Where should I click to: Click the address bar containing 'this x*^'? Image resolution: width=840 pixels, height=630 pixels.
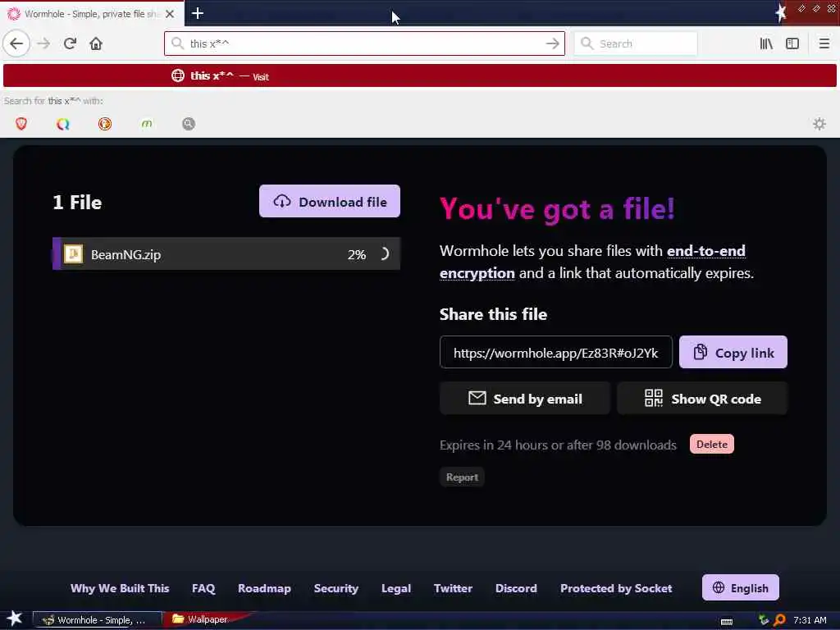364,43
